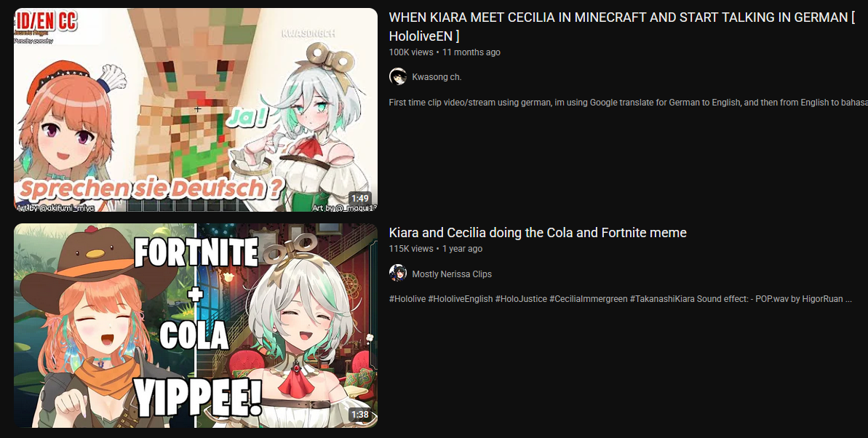Click the #Hololive hashtag

coord(407,299)
